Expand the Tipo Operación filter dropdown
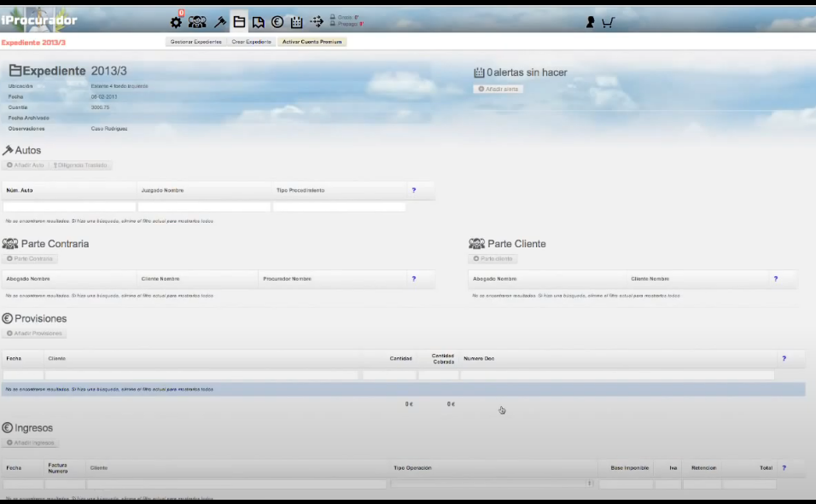816x504 pixels. click(493, 484)
